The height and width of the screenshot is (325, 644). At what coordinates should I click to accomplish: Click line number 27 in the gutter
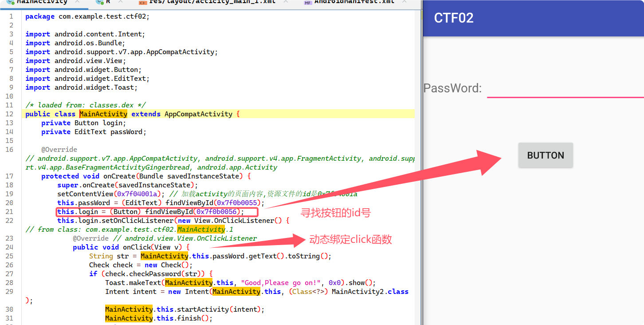(10, 274)
